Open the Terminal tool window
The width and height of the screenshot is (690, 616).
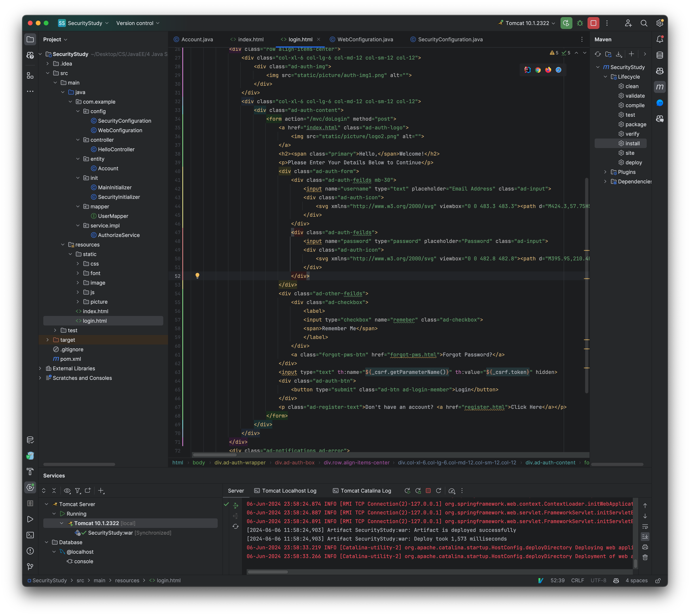point(30,535)
